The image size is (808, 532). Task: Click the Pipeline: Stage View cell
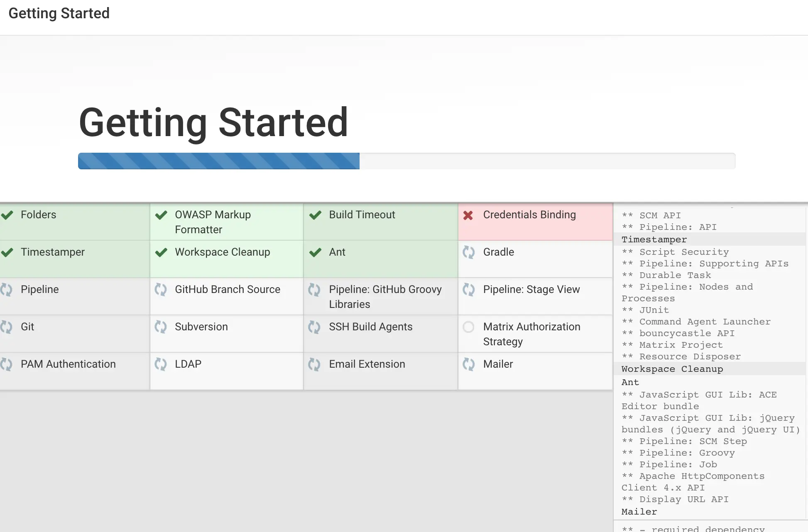531,290
